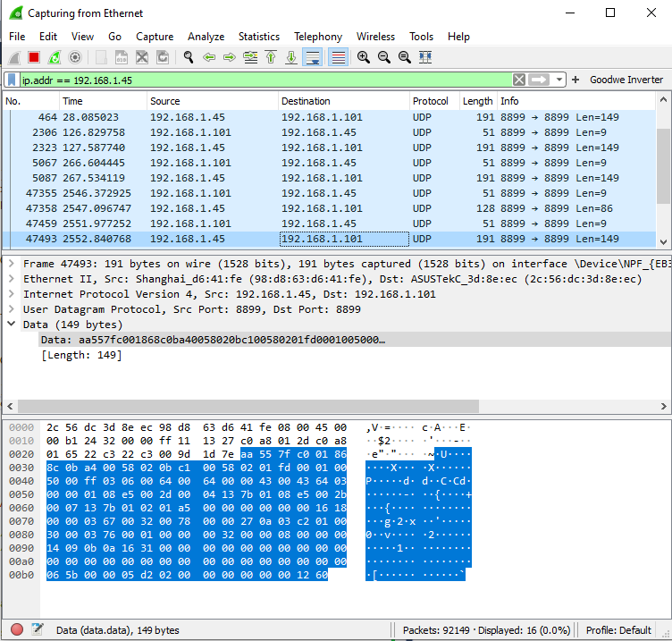This screenshot has height=641, width=672.
Task: Open the display filter bookmark menu
Action: pos(12,80)
